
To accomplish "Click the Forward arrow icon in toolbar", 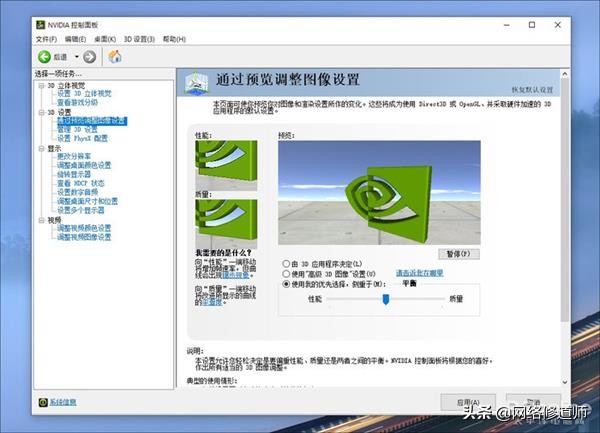I will coord(89,57).
